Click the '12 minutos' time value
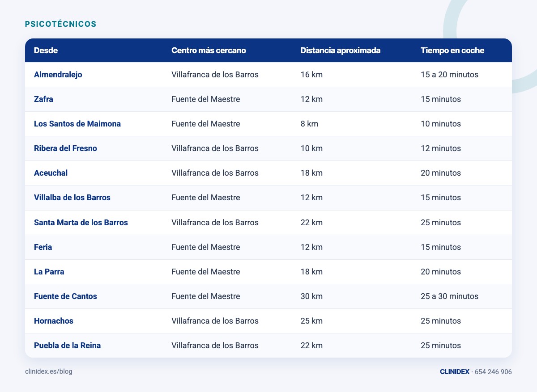537x392 pixels. (441, 148)
